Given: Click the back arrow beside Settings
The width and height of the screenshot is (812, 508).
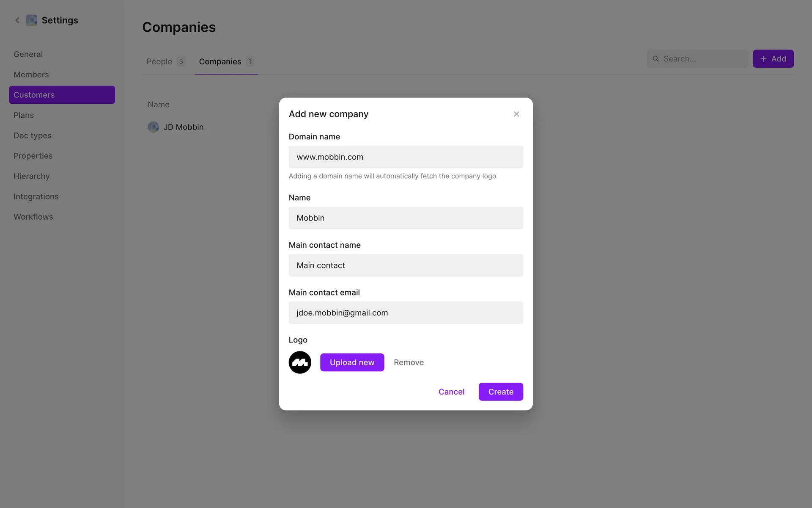Looking at the screenshot, I should 17,20.
